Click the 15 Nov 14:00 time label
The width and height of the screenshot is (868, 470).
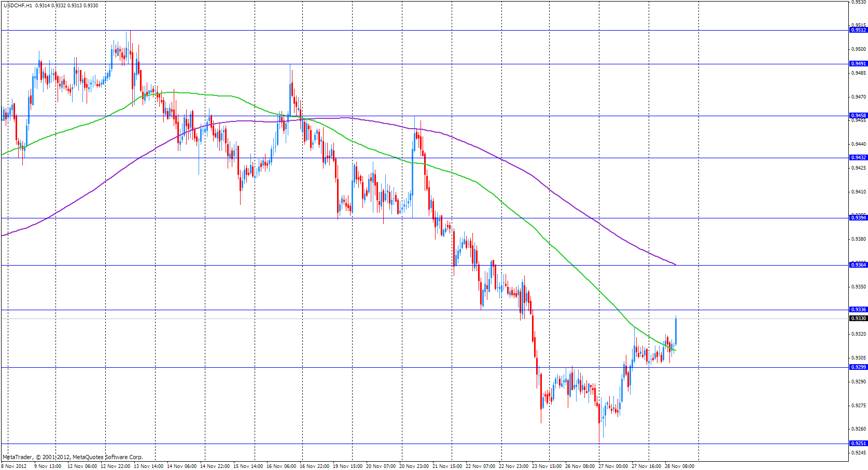click(x=248, y=466)
